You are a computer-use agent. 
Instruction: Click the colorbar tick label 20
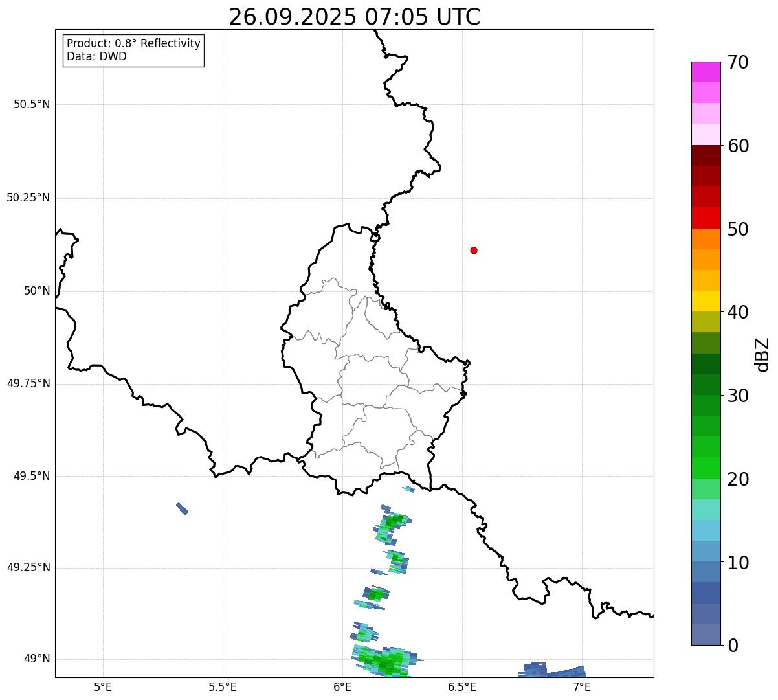[x=738, y=479]
